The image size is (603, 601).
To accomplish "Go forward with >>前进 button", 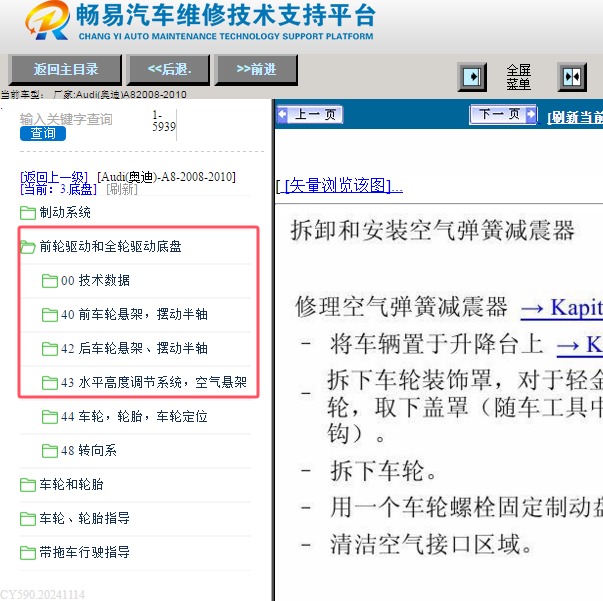I will pyautogui.click(x=256, y=70).
